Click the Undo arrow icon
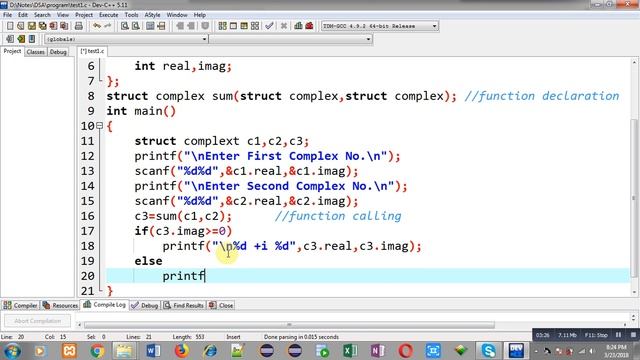The height and width of the screenshot is (360, 640). click(x=97, y=26)
